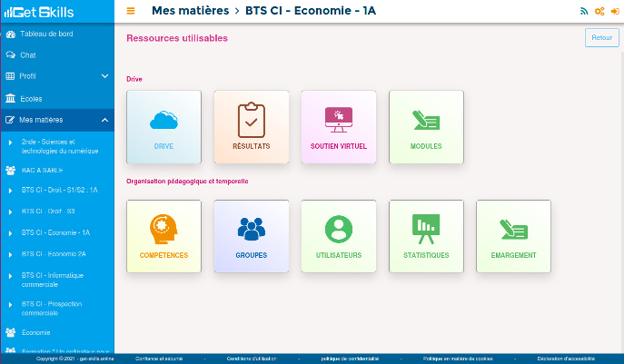The image size is (624, 364).
Task: Expand the Profil menu chevron
Action: [x=104, y=76]
